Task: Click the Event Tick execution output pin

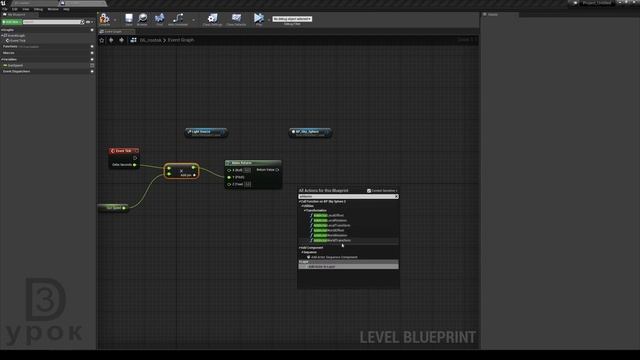Action: point(135,158)
